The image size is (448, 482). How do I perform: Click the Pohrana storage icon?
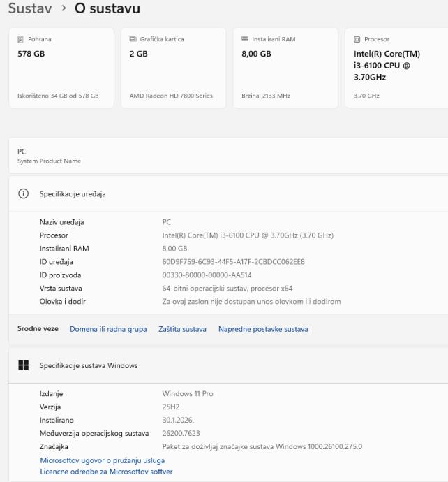pos(20,40)
